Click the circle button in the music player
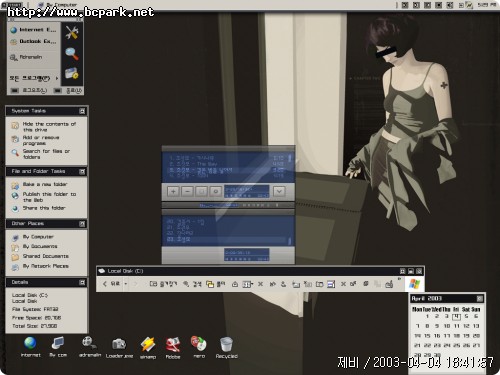This screenshot has height=375, width=500. coord(216,191)
